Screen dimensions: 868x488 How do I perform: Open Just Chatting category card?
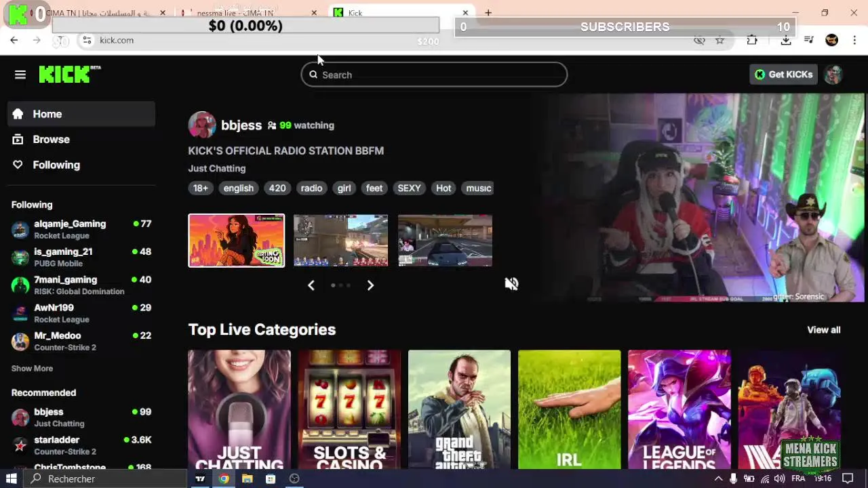click(239, 409)
